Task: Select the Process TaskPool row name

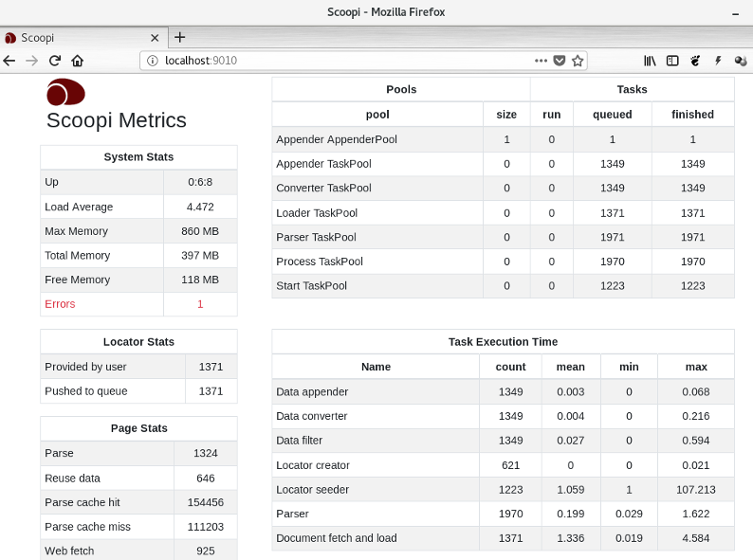Action: (320, 262)
